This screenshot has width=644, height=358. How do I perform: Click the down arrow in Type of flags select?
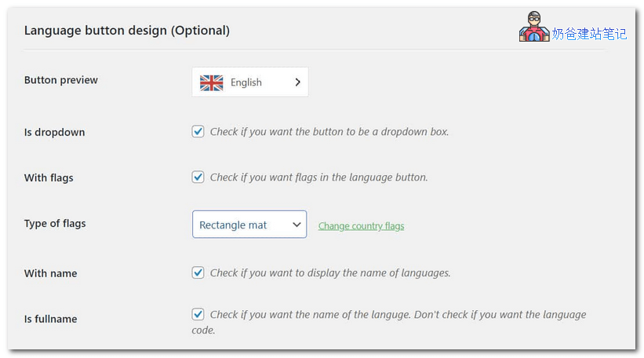[297, 225]
